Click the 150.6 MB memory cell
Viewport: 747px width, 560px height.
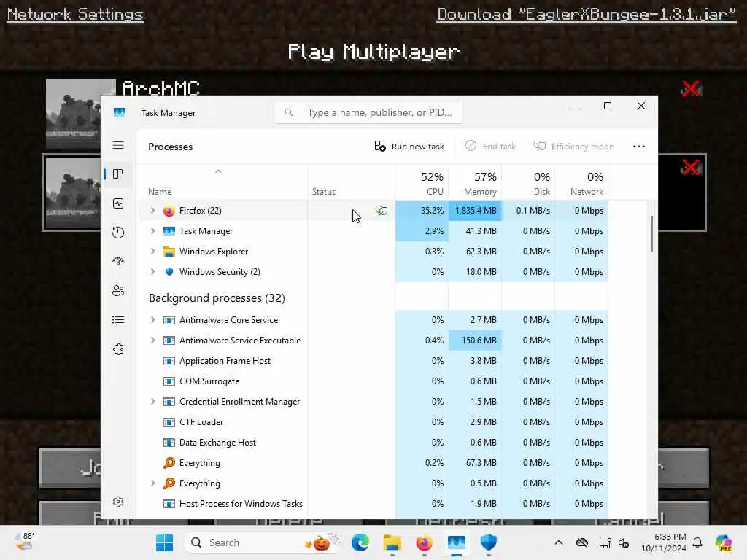[475, 340]
